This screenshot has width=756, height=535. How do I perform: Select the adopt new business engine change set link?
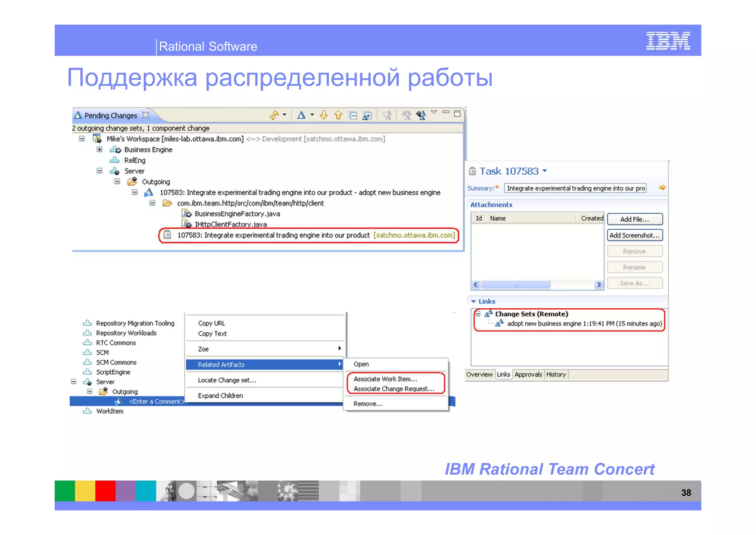coord(584,324)
